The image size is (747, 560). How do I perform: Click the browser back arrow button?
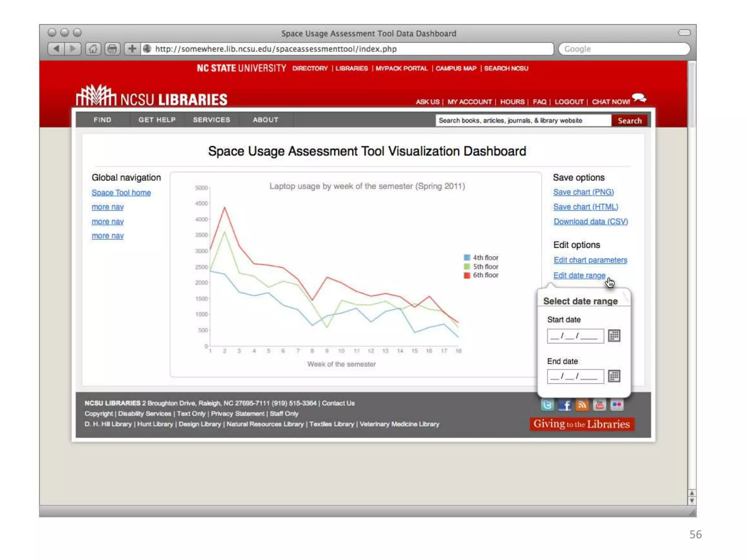[x=56, y=48]
